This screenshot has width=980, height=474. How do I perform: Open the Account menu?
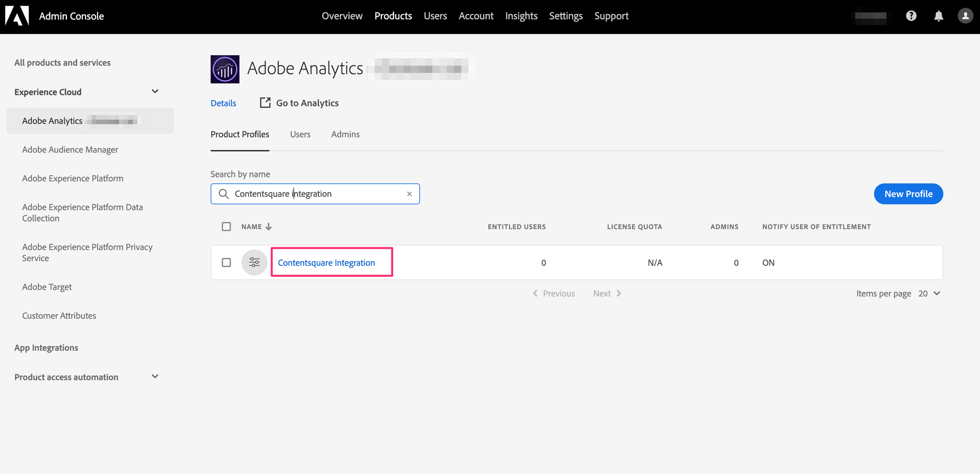(x=476, y=16)
